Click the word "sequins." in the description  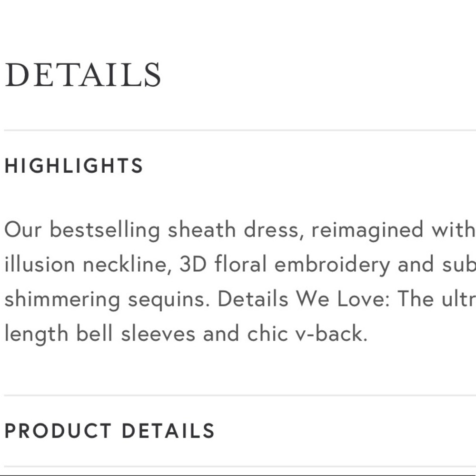click(169, 300)
